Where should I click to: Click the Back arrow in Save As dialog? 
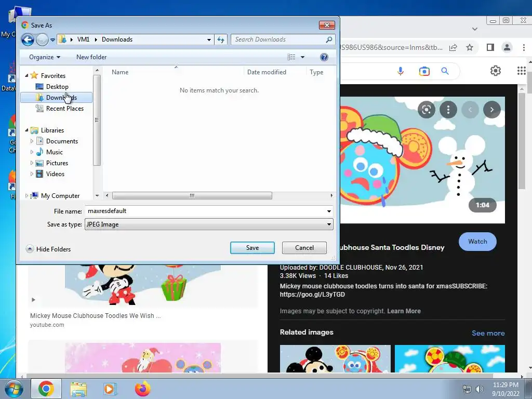click(x=28, y=39)
